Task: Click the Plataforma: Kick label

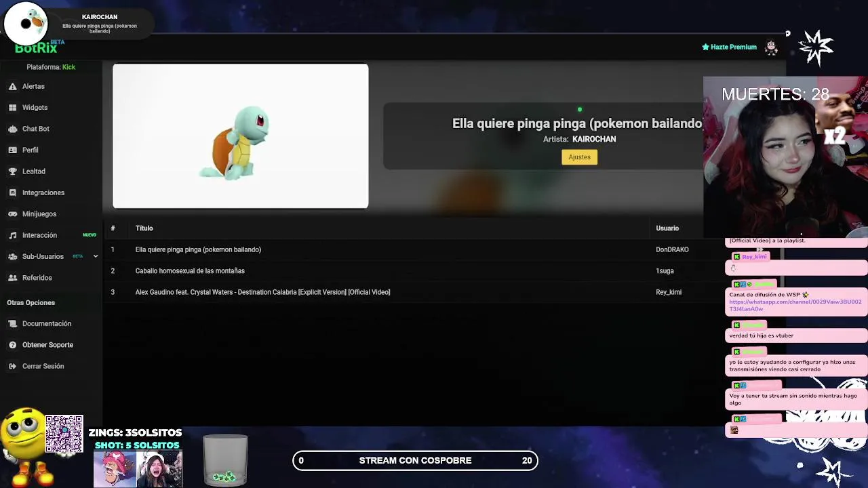Action: point(51,67)
